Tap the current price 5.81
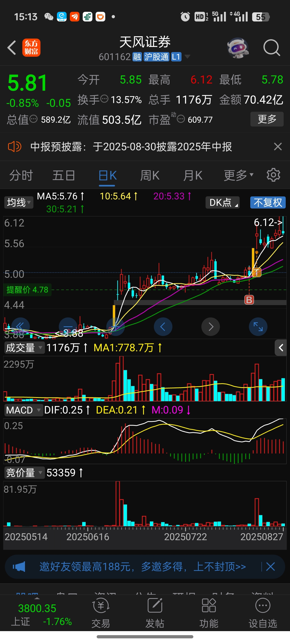The image size is (290, 644). click(x=27, y=83)
